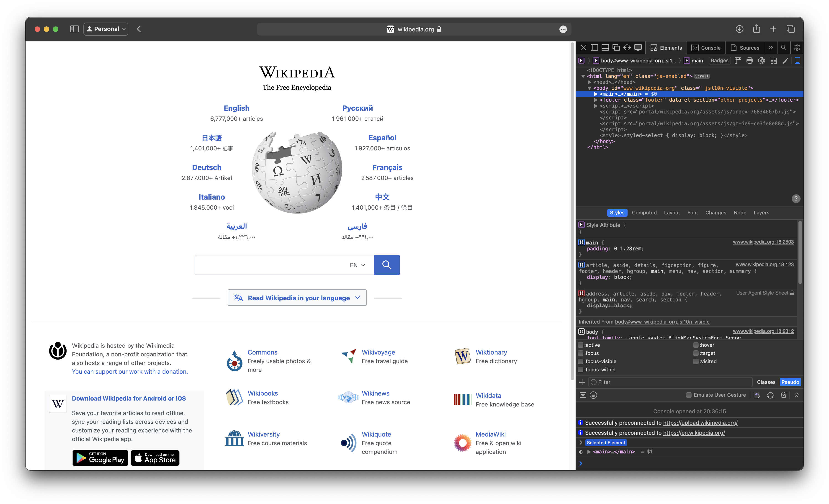Click the element selection crosshair icon
Screen dimensions: 829x504
click(627, 47)
